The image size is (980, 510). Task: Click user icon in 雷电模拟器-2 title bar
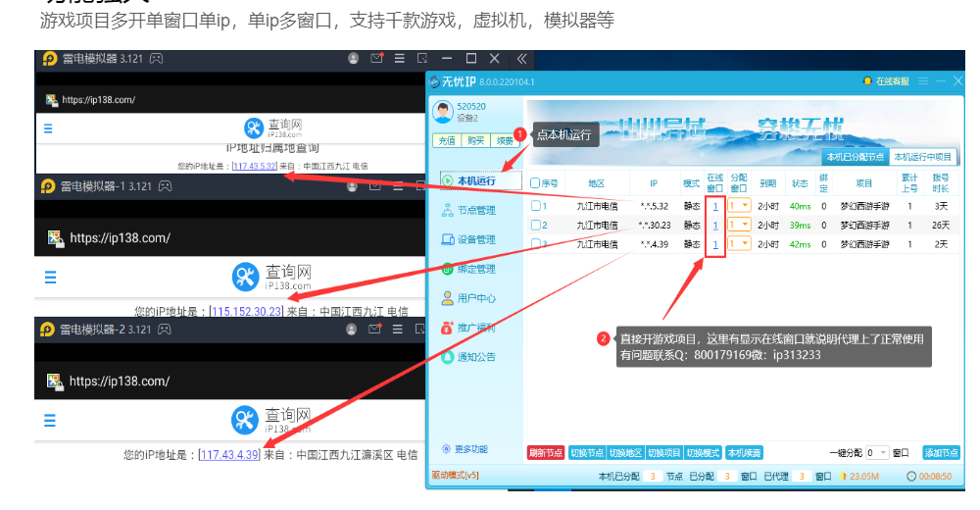(x=351, y=330)
